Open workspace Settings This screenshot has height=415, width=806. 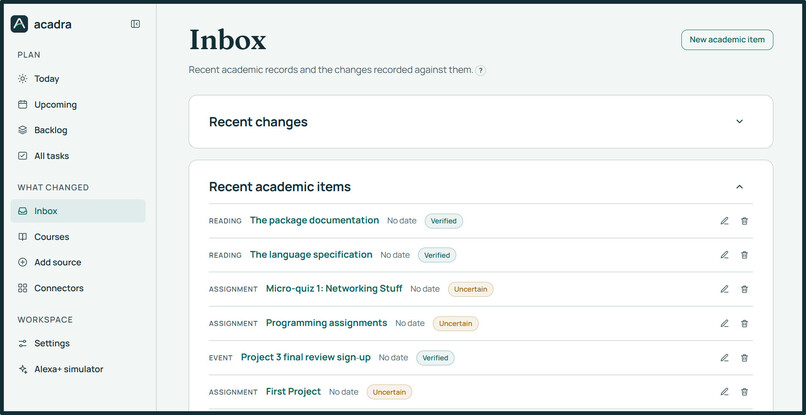pos(78,343)
